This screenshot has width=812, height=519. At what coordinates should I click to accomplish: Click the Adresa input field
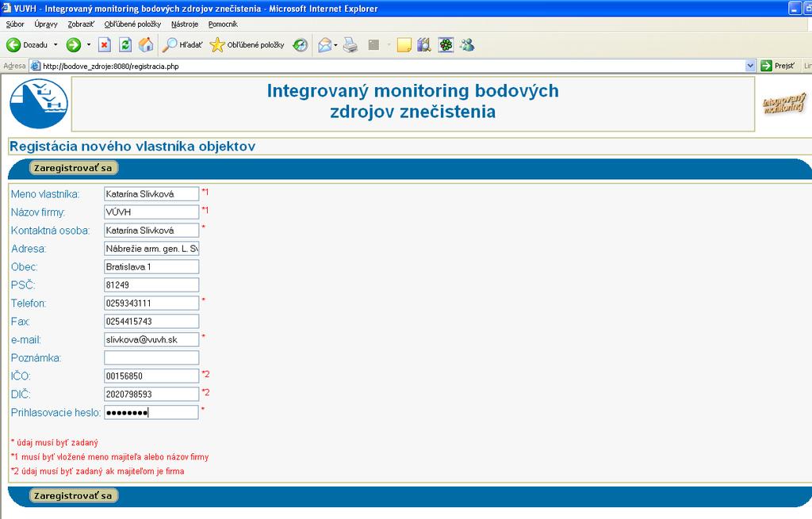[151, 248]
